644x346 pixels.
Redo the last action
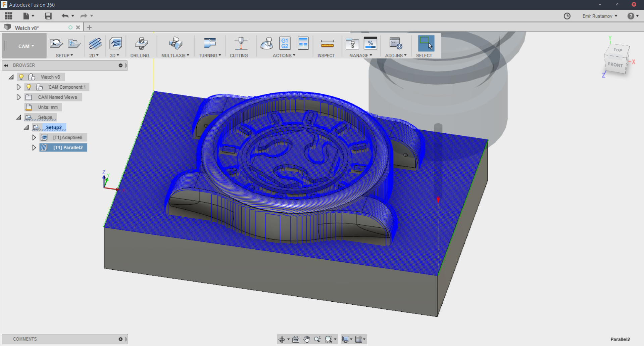click(x=84, y=16)
